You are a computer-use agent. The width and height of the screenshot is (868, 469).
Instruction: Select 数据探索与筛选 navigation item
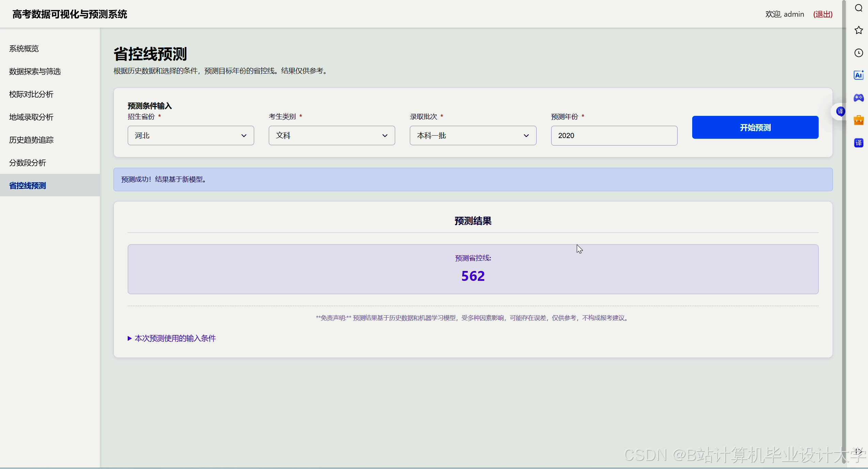coord(35,71)
